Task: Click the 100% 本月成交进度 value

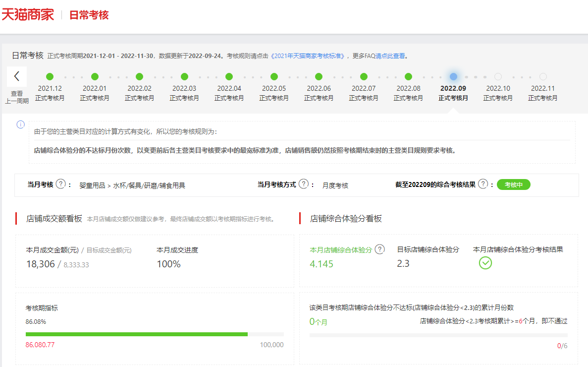Action: tap(169, 264)
